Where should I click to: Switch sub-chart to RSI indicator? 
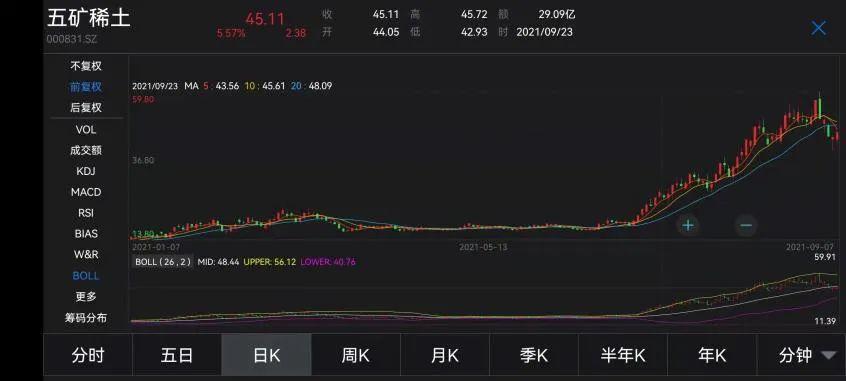[x=86, y=213]
